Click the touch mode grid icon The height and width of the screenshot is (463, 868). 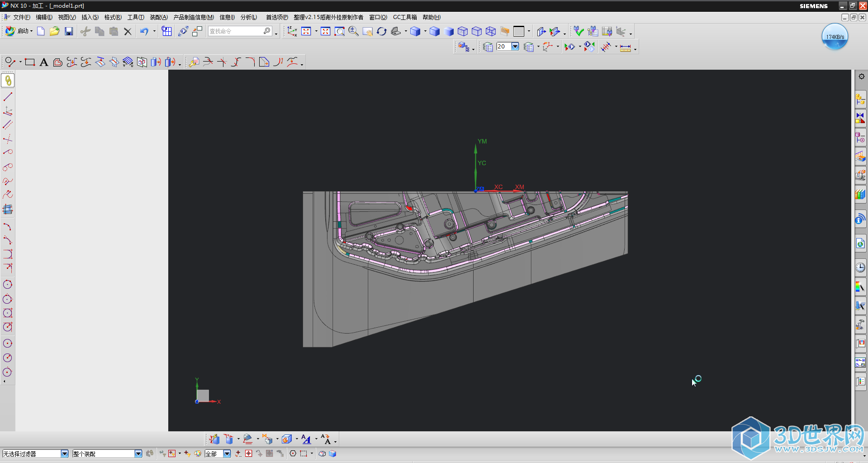[167, 31]
